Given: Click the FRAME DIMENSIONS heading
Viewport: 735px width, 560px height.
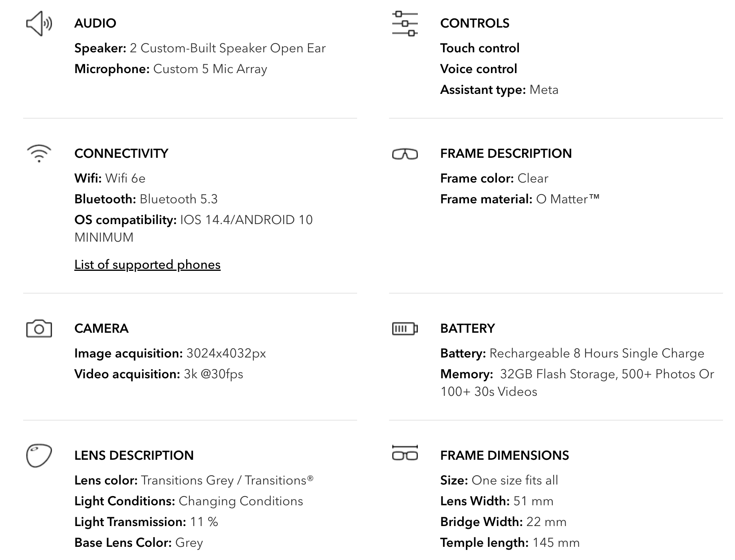Looking at the screenshot, I should pyautogui.click(x=505, y=455).
